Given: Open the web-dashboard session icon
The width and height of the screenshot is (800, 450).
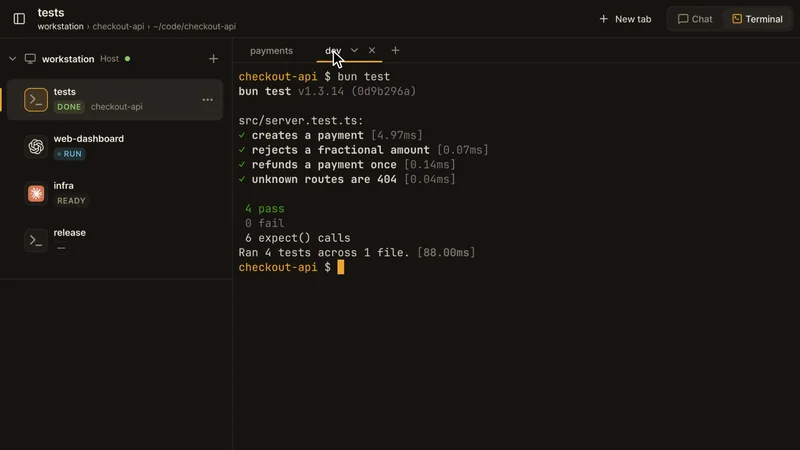Looking at the screenshot, I should pos(36,146).
